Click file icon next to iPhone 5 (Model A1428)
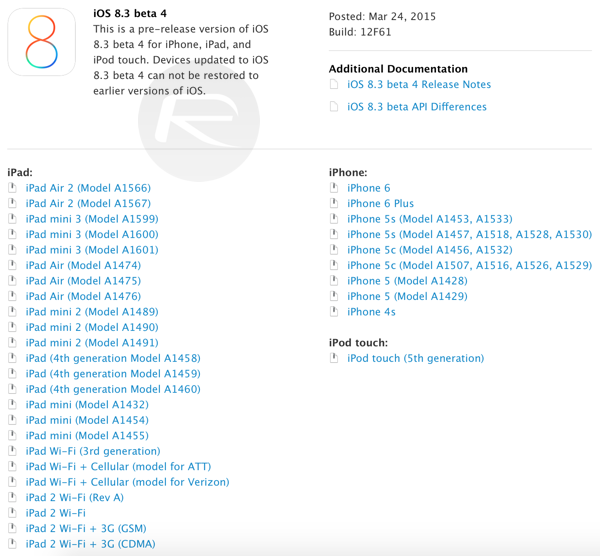Viewport: 600px width, 556px height. coord(334,280)
